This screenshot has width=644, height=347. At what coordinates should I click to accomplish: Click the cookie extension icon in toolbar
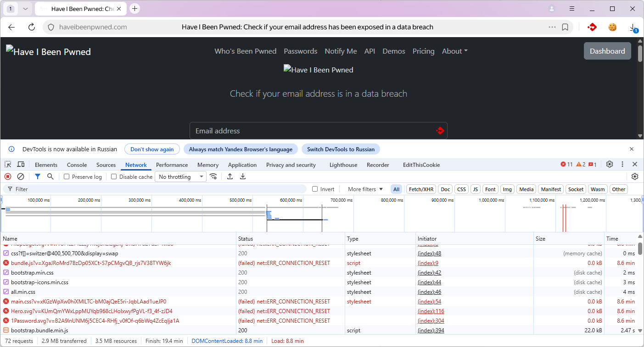(x=612, y=27)
